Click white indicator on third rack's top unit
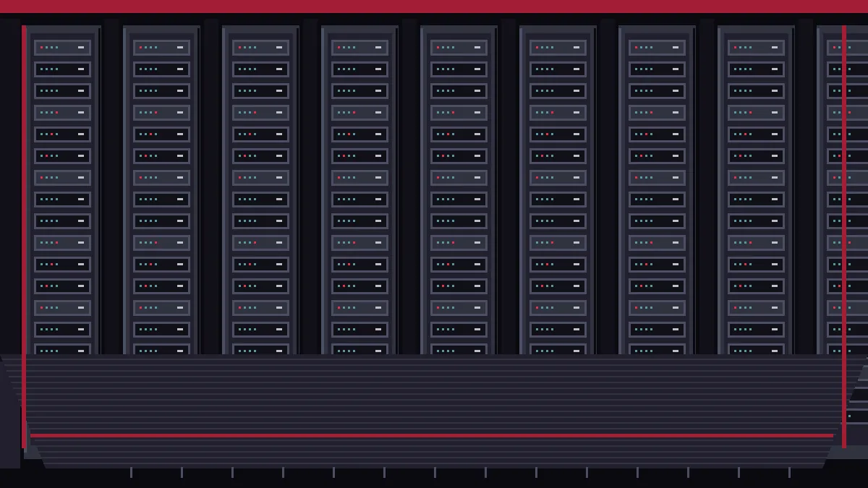The height and width of the screenshot is (488, 868). tap(279, 48)
